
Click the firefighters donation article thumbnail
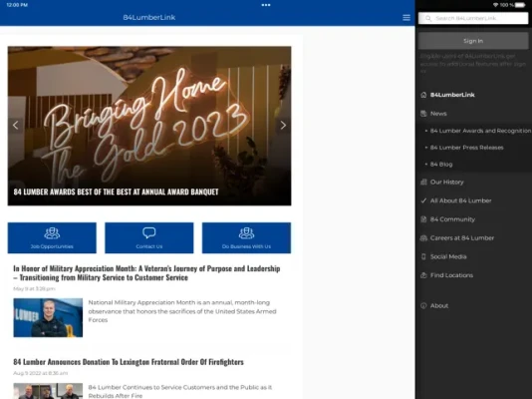pyautogui.click(x=48, y=391)
